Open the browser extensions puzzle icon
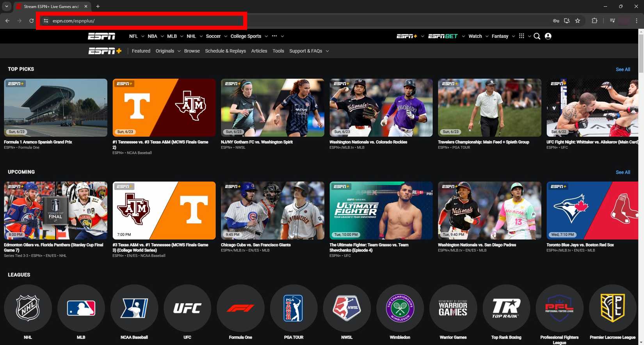Viewport: 644px width, 345px height. tap(594, 21)
